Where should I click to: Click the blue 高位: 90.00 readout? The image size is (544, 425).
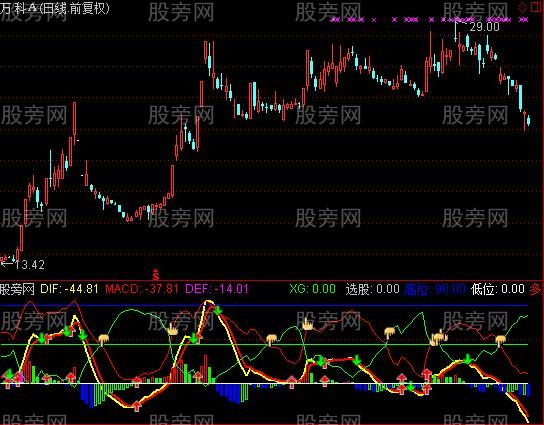click(435, 289)
